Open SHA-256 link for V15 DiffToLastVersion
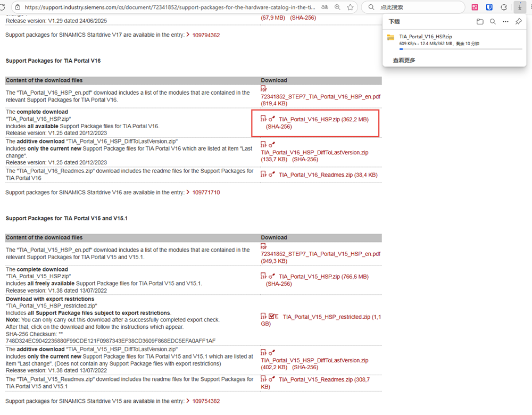This screenshot has width=532, height=415. click(305, 368)
